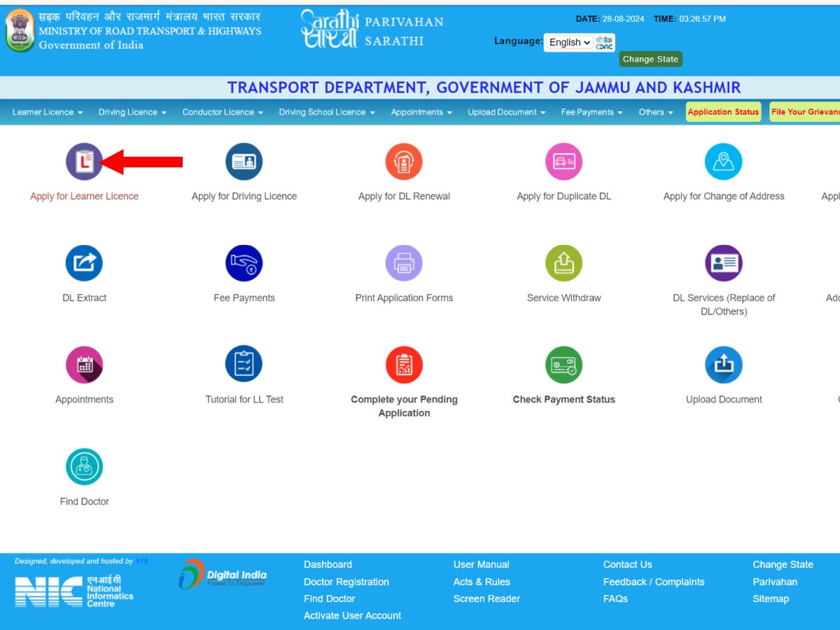The image size is (840, 630).
Task: Open the Feedback / Complaints link
Action: (x=653, y=581)
